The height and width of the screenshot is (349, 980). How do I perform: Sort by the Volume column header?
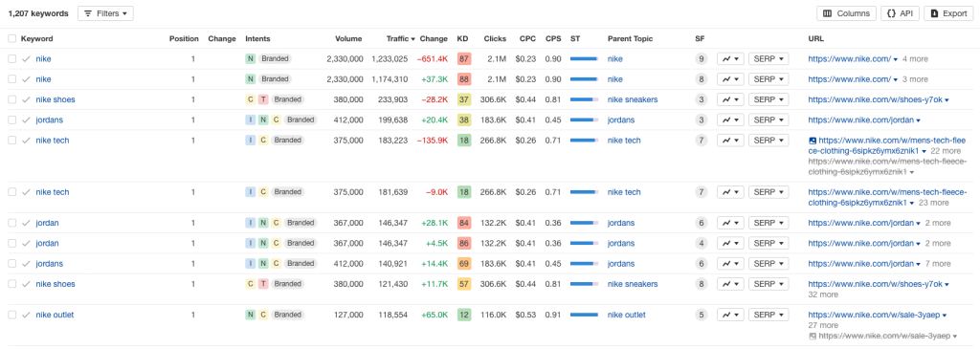tap(348, 38)
